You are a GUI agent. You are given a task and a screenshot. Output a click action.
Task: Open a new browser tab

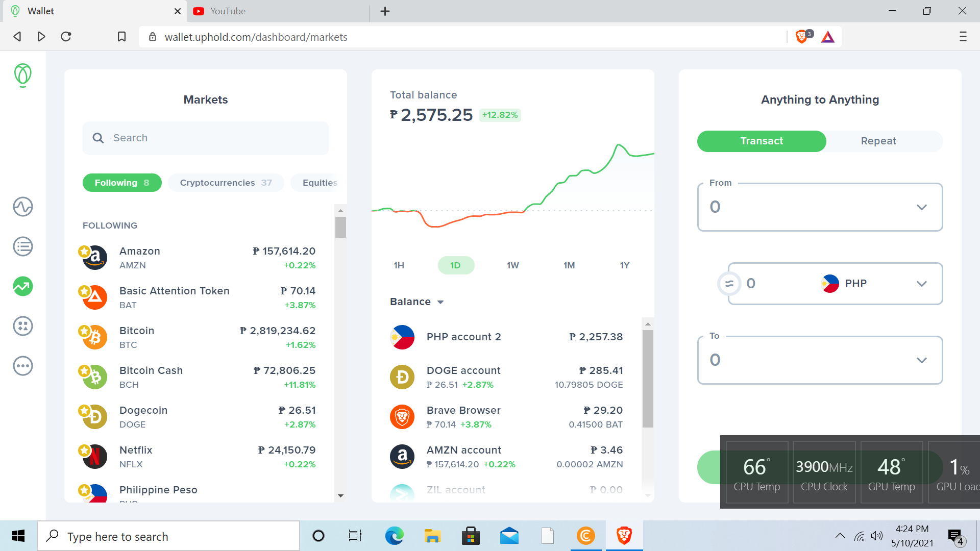(385, 11)
